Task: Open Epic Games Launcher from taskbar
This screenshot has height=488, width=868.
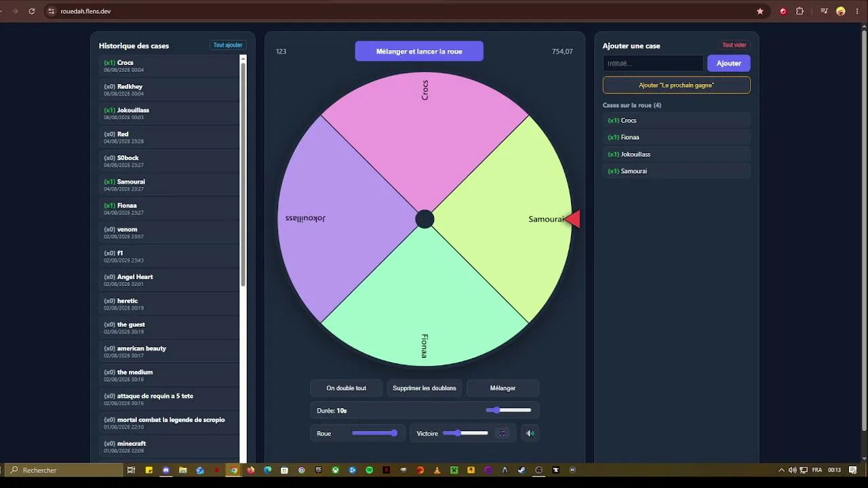Action: [x=319, y=470]
